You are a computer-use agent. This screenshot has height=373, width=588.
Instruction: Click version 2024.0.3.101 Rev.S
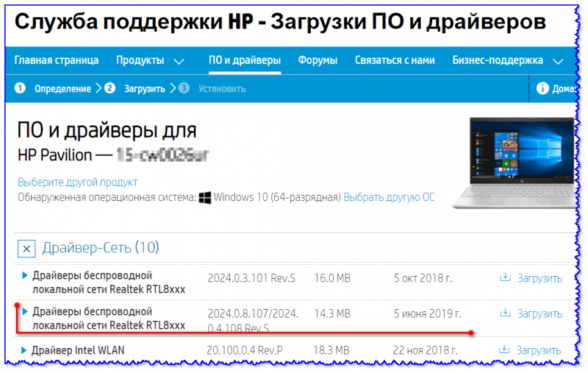point(251,278)
